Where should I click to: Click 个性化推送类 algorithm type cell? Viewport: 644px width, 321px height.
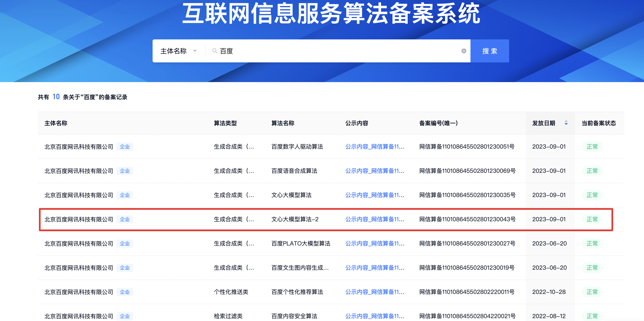[x=231, y=292]
